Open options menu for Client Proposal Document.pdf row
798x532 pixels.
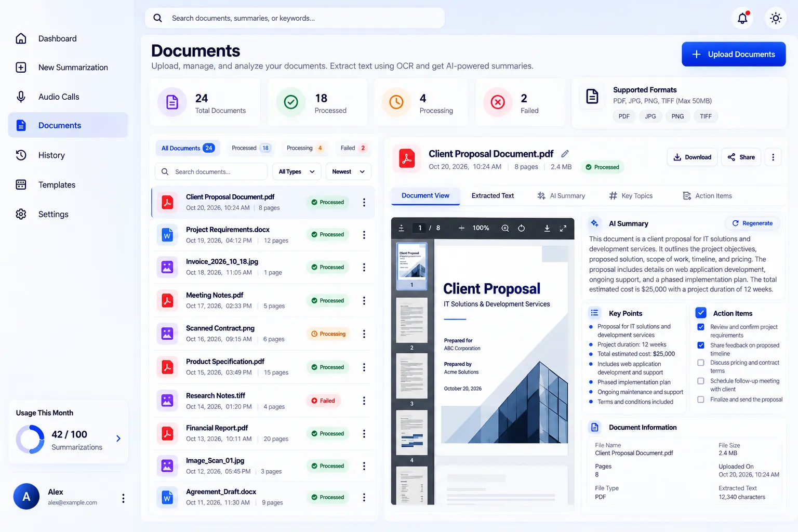click(x=364, y=202)
